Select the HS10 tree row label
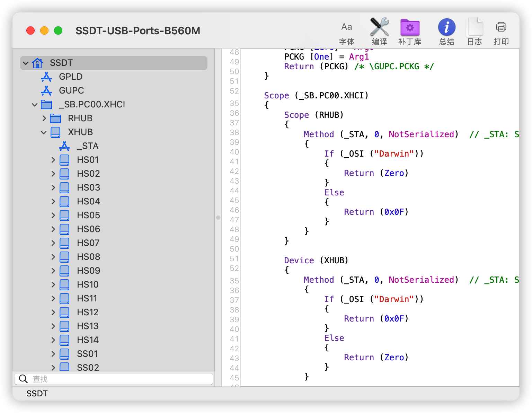Viewport: 532px width, 413px height. point(88,284)
